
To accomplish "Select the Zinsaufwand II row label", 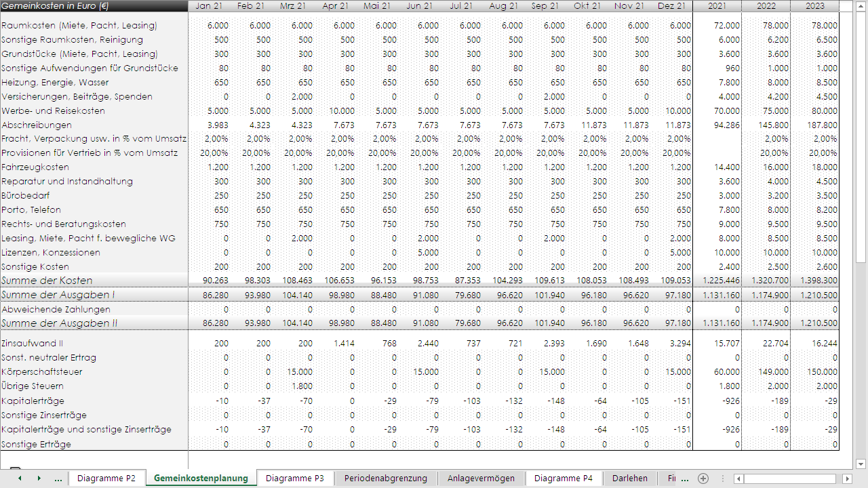I will (x=33, y=343).
